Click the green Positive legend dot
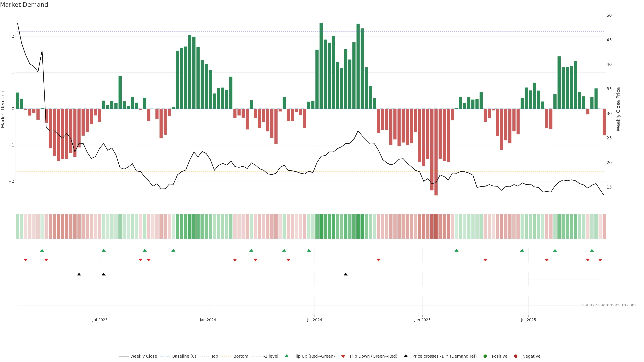 [485, 356]
